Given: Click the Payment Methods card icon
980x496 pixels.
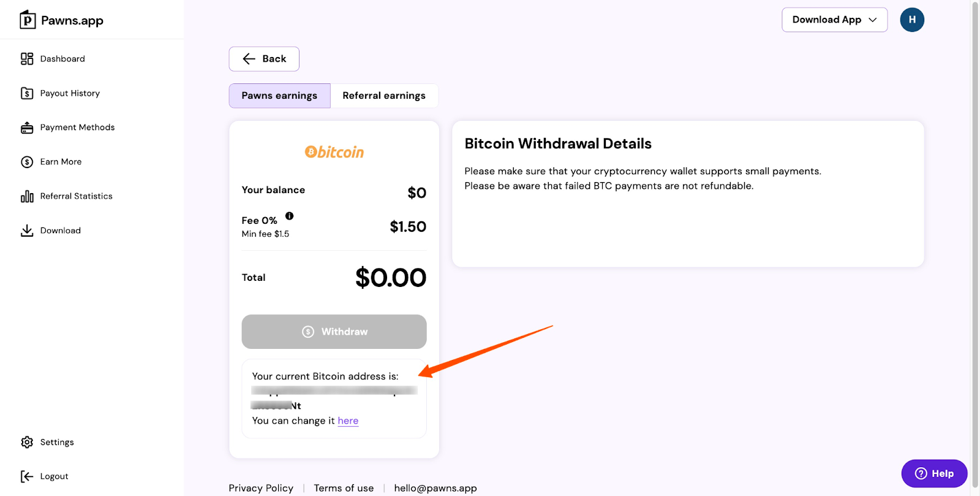Looking at the screenshot, I should pos(27,128).
